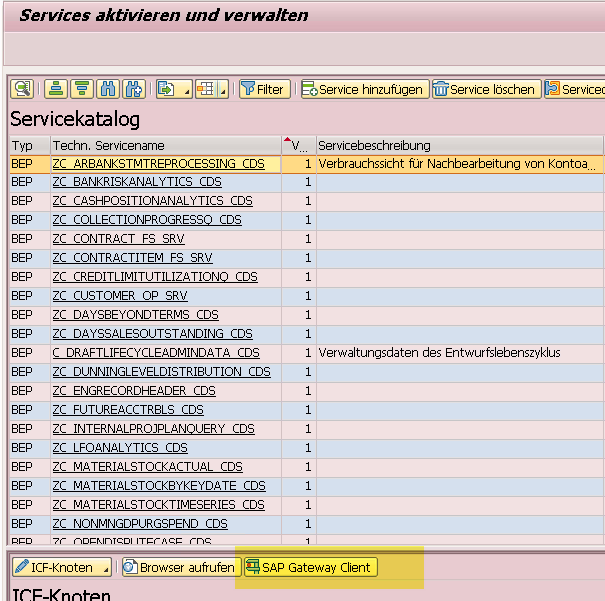
Task: Open ZC_BANKRISKANALYTICS_CDS service link
Action: 137,182
